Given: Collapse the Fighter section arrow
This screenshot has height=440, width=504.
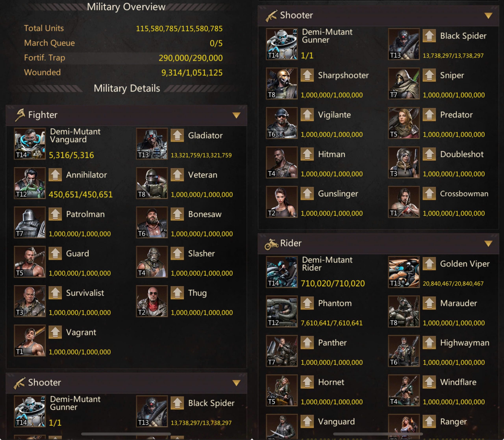Looking at the screenshot, I should pos(236,115).
